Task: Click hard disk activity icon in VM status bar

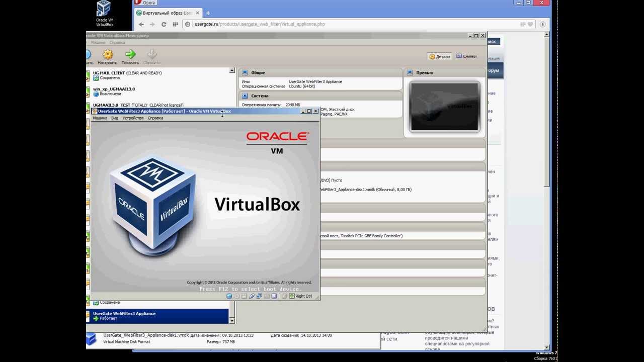Action: click(229, 296)
